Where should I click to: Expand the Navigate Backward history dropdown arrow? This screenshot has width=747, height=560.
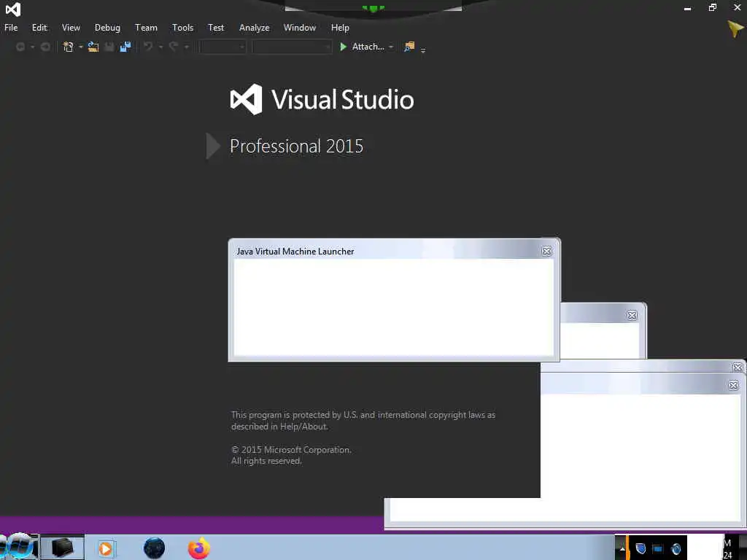click(x=32, y=47)
